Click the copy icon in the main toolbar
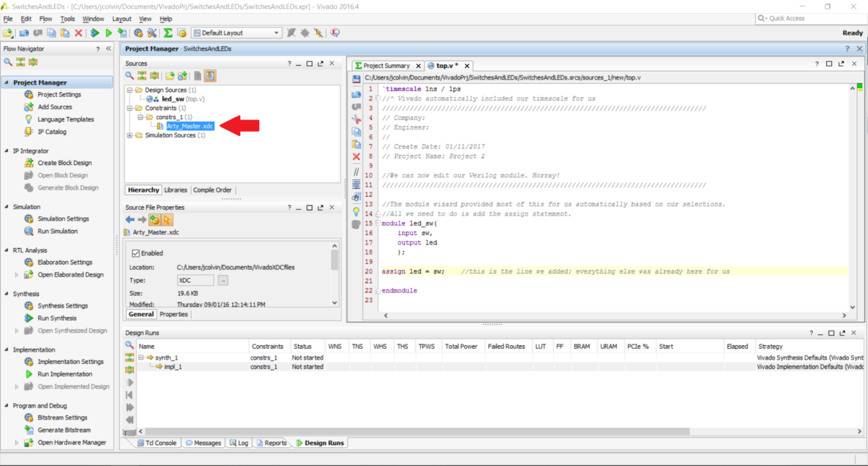The width and height of the screenshot is (868, 466). [51, 33]
